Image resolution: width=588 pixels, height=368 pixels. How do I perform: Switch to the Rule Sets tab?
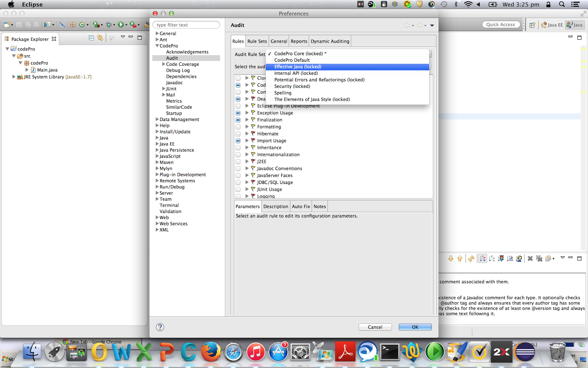[x=257, y=41]
